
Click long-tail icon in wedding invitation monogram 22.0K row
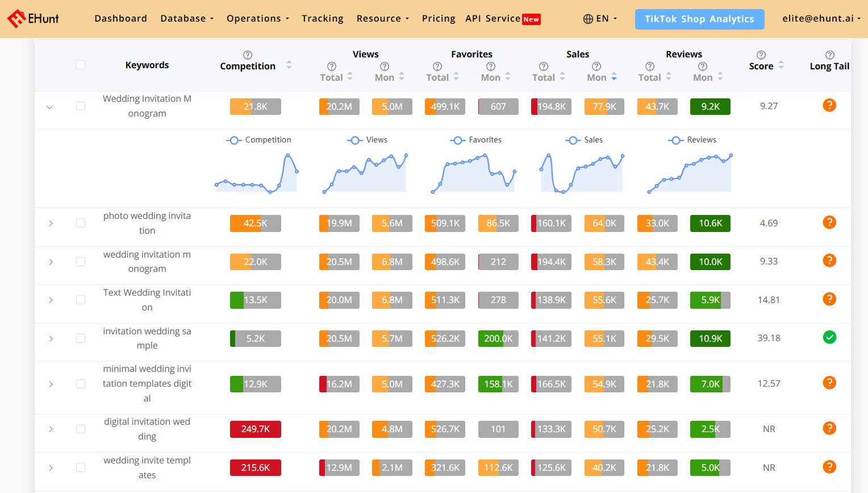point(829,260)
